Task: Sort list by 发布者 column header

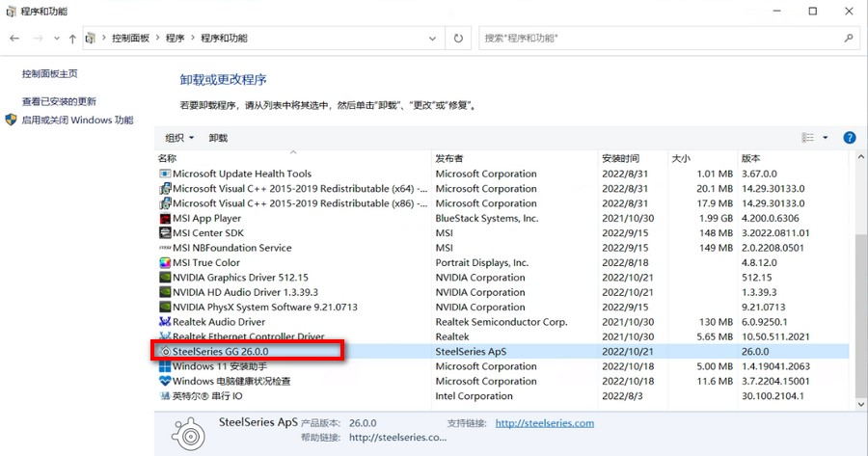Action: pyautogui.click(x=449, y=158)
